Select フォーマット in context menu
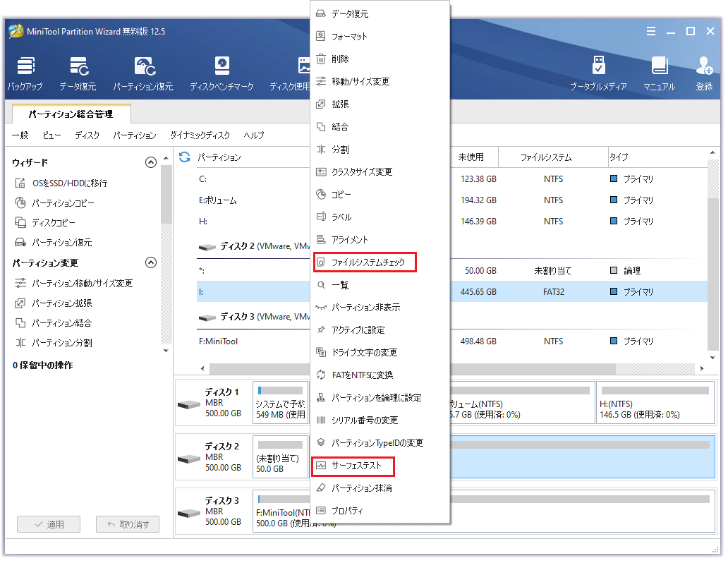 click(380, 36)
